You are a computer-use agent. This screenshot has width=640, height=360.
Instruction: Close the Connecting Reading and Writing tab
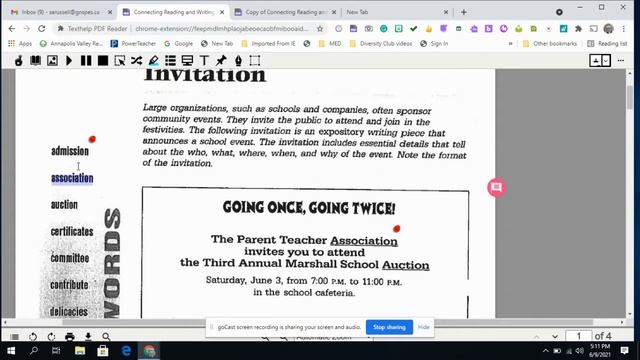222,12
